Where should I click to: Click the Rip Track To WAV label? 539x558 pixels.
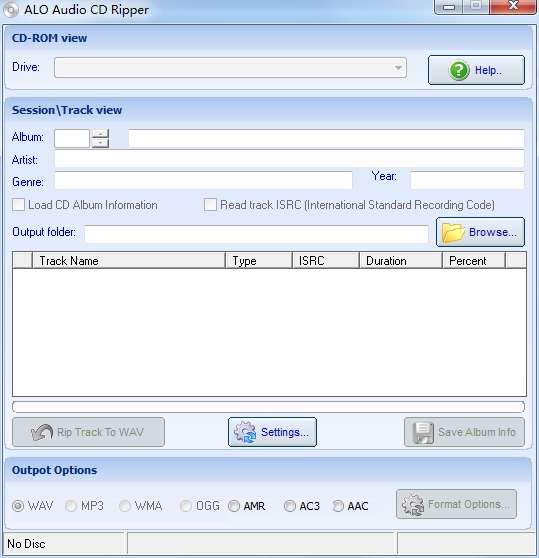click(x=100, y=432)
